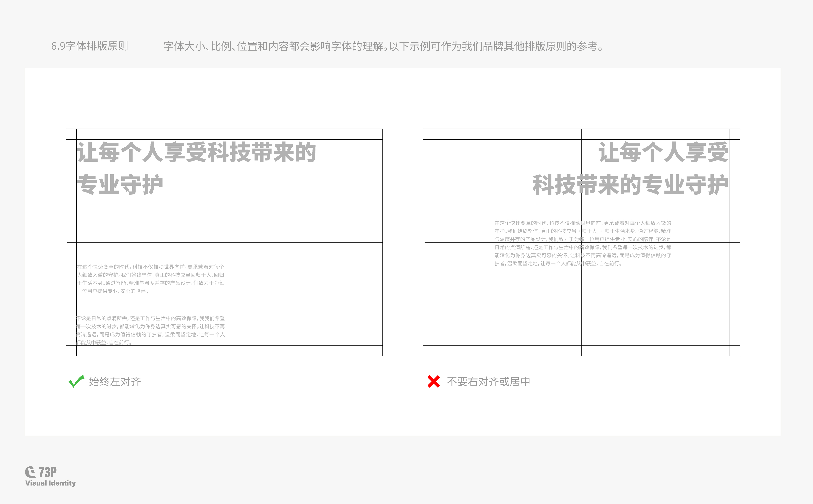Click the 'Visual Identity' footer text
This screenshot has width=813, height=504.
point(50,483)
